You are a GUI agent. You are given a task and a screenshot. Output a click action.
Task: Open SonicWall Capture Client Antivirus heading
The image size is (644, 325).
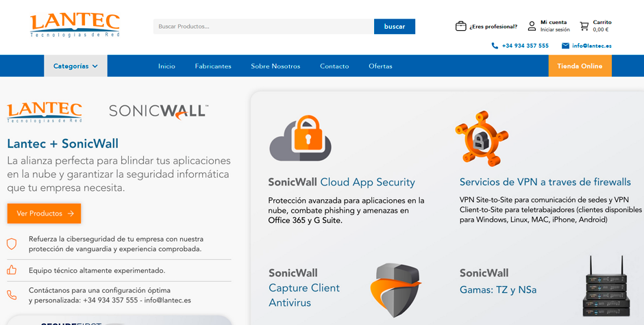(x=304, y=287)
